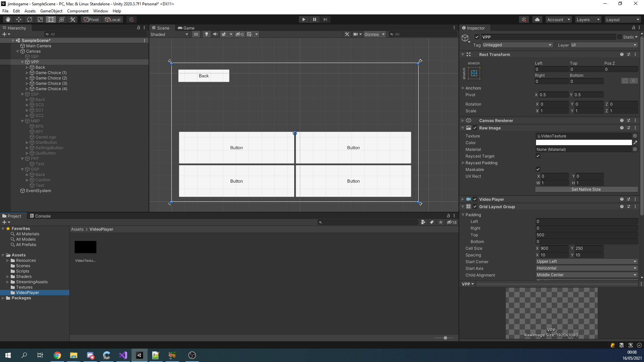The width and height of the screenshot is (644, 362).
Task: Toggle Pivot handle position button
Action: pos(91,19)
